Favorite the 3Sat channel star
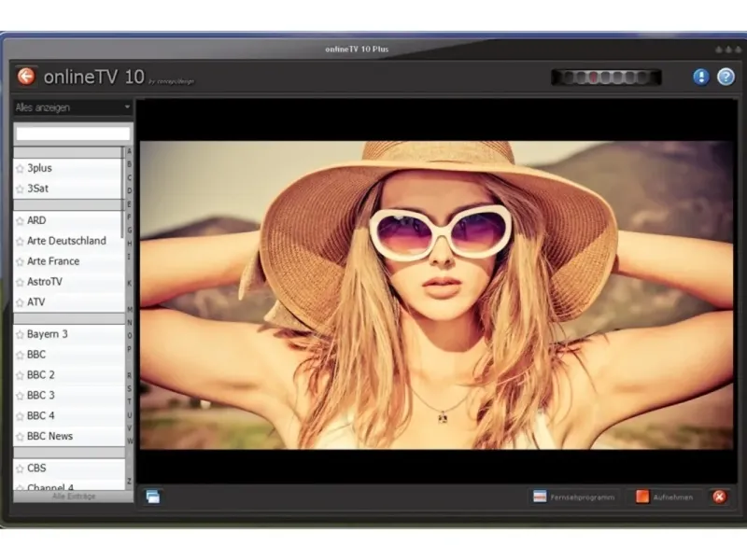Image resolution: width=747 pixels, height=560 pixels. point(20,189)
